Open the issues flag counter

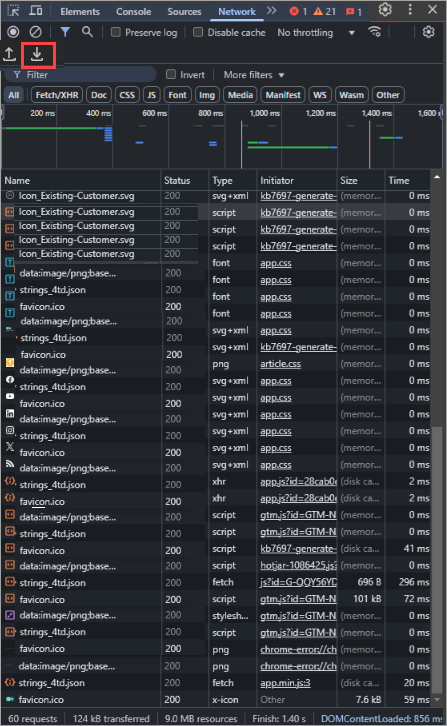[354, 11]
